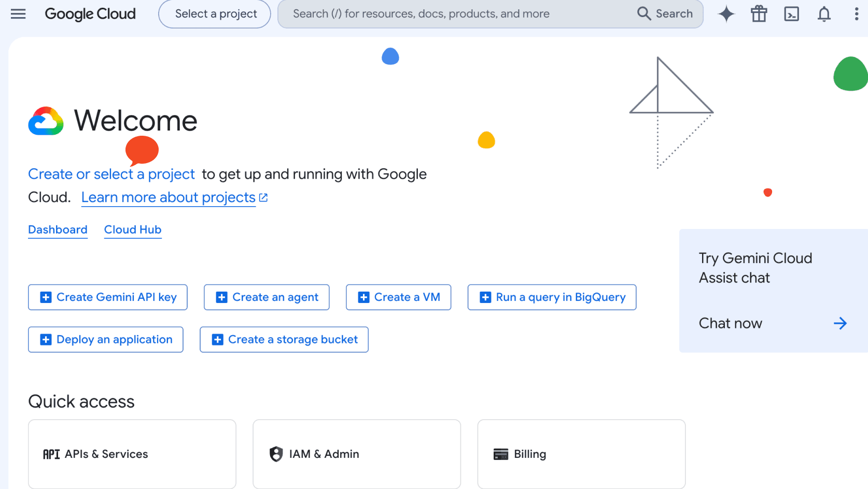Click Create Gemini API key button
The width and height of the screenshot is (868, 489).
pos(108,297)
